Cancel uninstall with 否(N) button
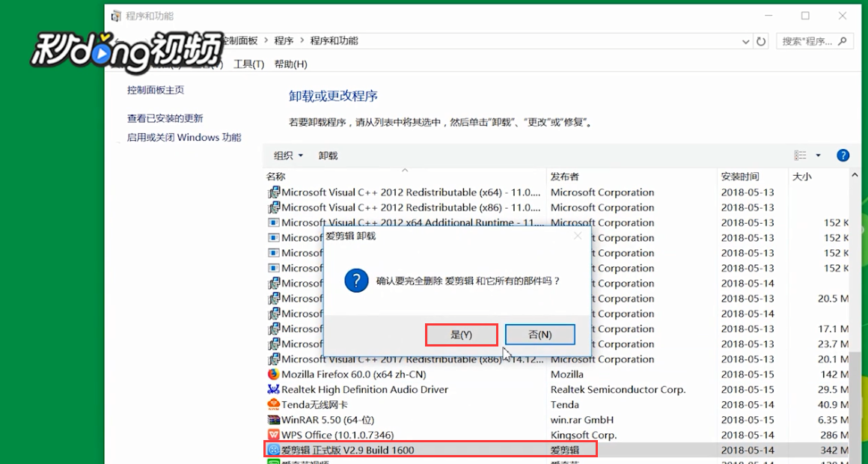Image resolution: width=868 pixels, height=464 pixels. coord(540,335)
